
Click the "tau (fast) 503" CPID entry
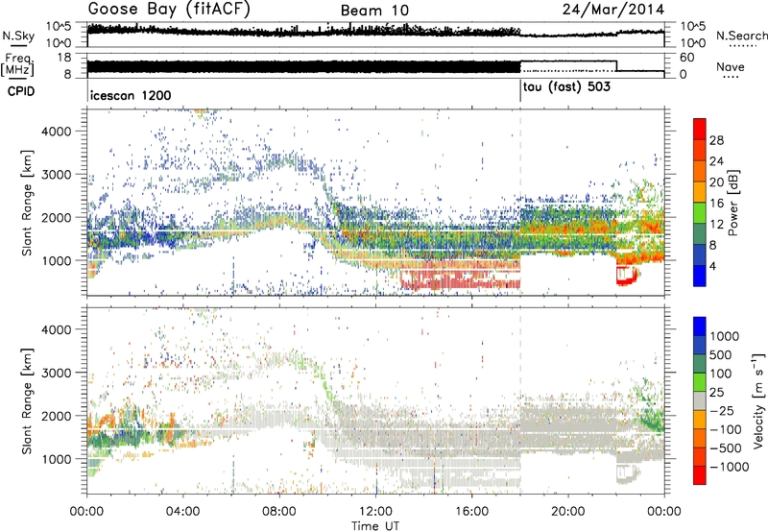(x=566, y=87)
